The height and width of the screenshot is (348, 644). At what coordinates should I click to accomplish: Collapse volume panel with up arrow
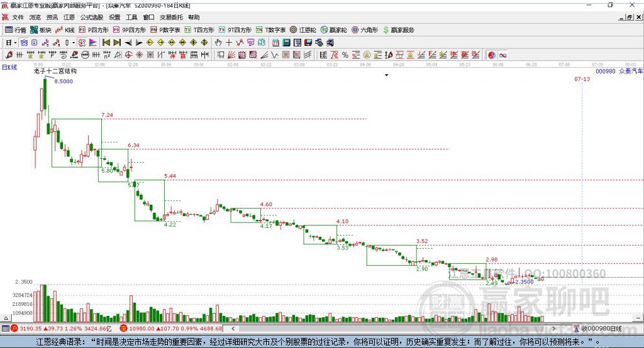pos(6,318)
